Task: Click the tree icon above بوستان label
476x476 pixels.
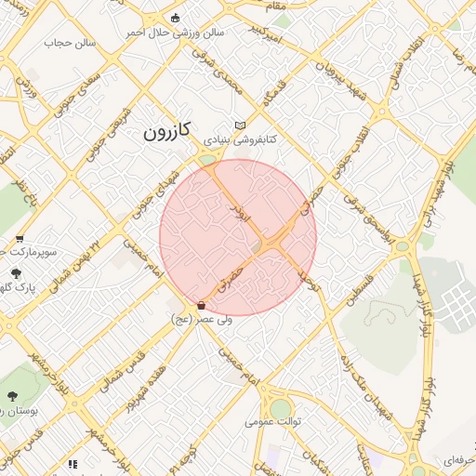Action: point(12,396)
